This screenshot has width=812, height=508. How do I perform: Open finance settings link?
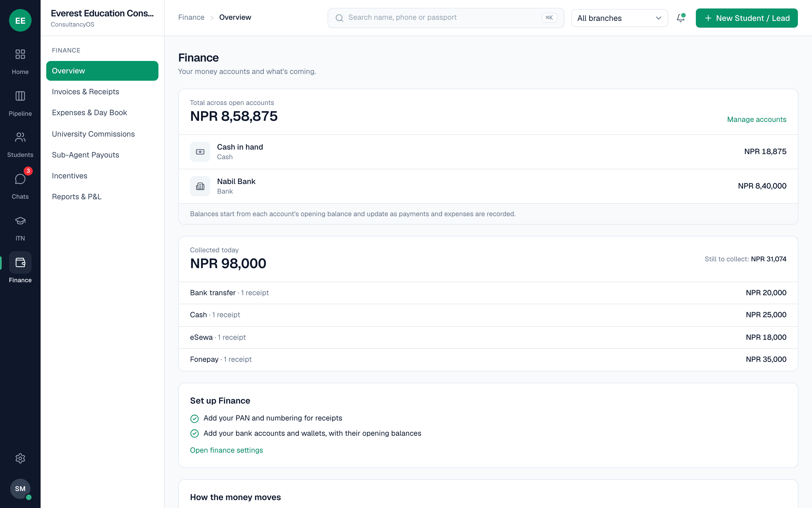226,450
